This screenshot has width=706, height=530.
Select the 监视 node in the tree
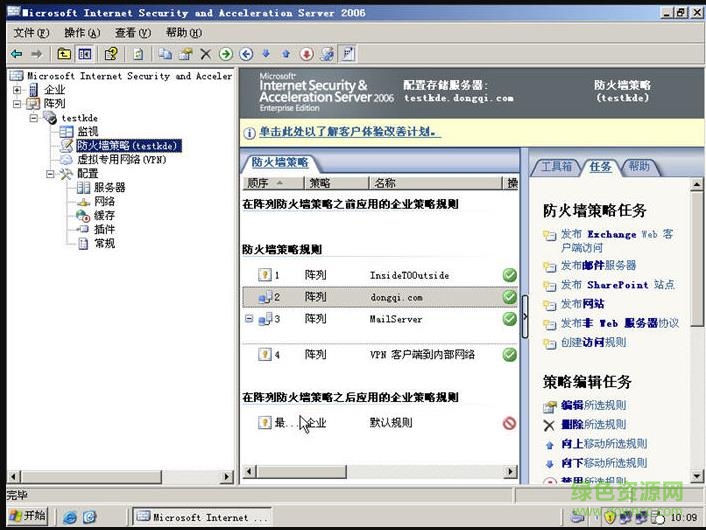click(88, 131)
